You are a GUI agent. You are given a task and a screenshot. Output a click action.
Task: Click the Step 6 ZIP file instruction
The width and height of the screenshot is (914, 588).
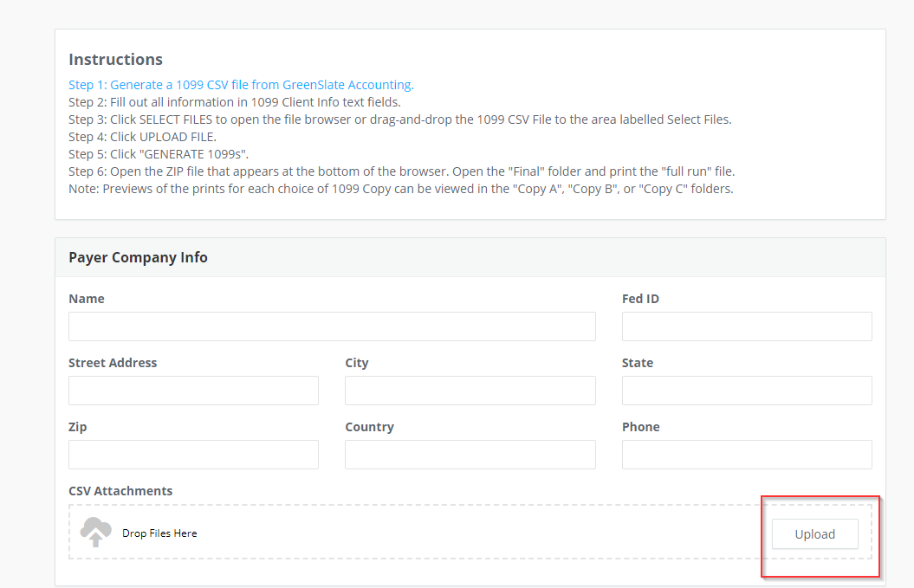pyautogui.click(x=402, y=172)
